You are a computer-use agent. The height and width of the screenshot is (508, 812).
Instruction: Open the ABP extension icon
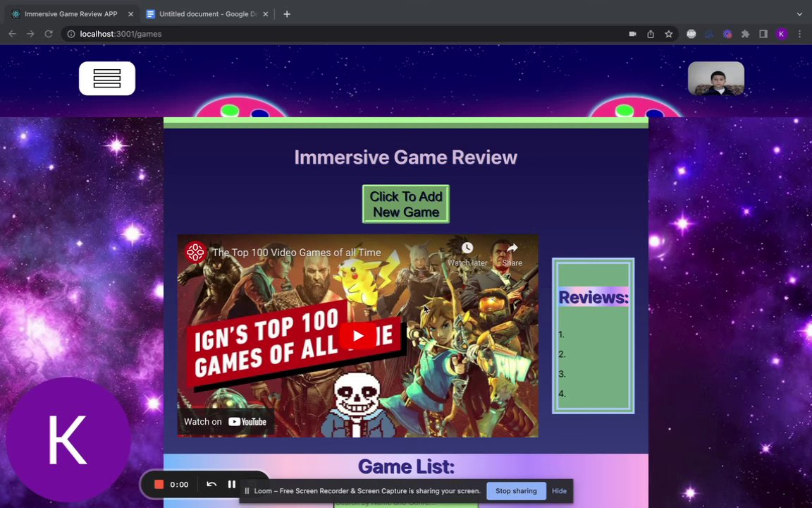point(691,34)
